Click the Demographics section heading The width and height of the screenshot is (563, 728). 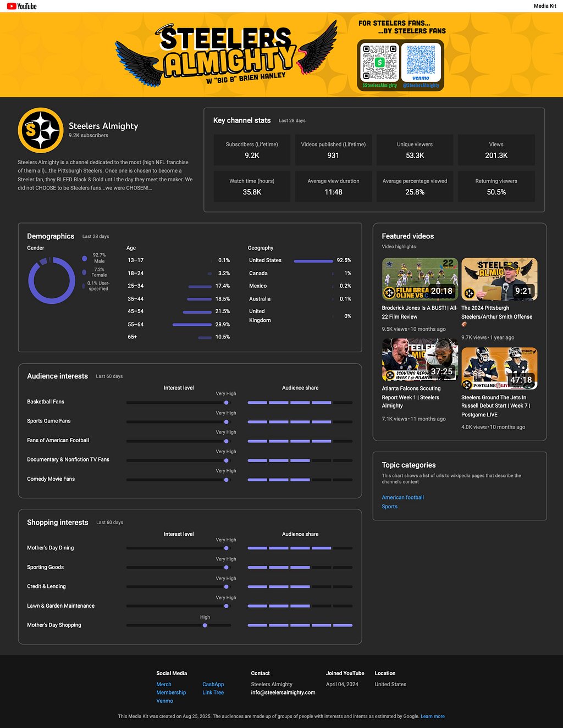coord(51,236)
